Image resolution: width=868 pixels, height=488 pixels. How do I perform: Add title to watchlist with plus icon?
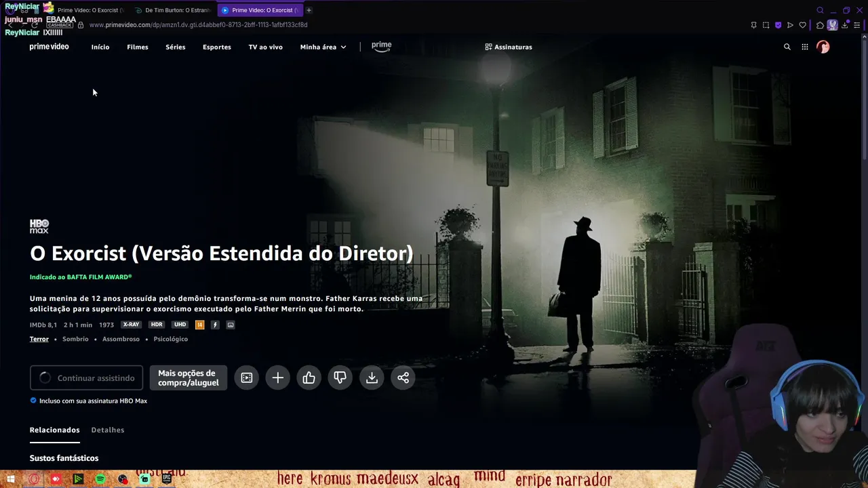[x=278, y=378]
